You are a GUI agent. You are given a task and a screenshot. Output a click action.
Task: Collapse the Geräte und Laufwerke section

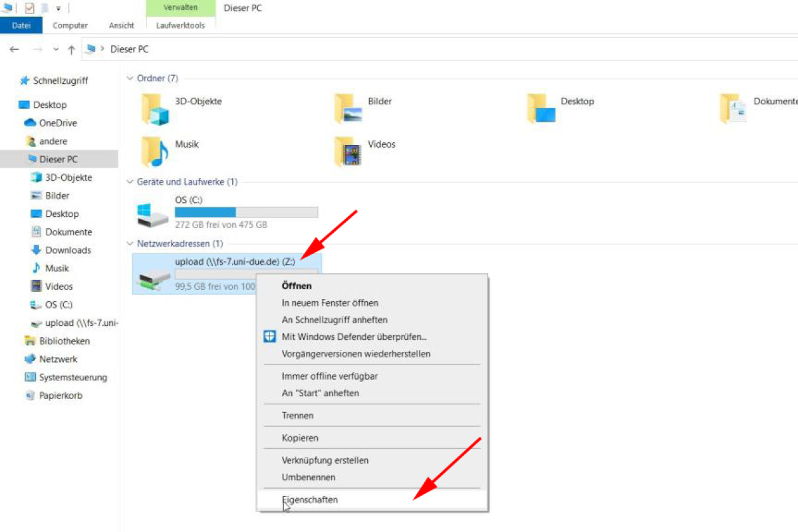tap(130, 182)
